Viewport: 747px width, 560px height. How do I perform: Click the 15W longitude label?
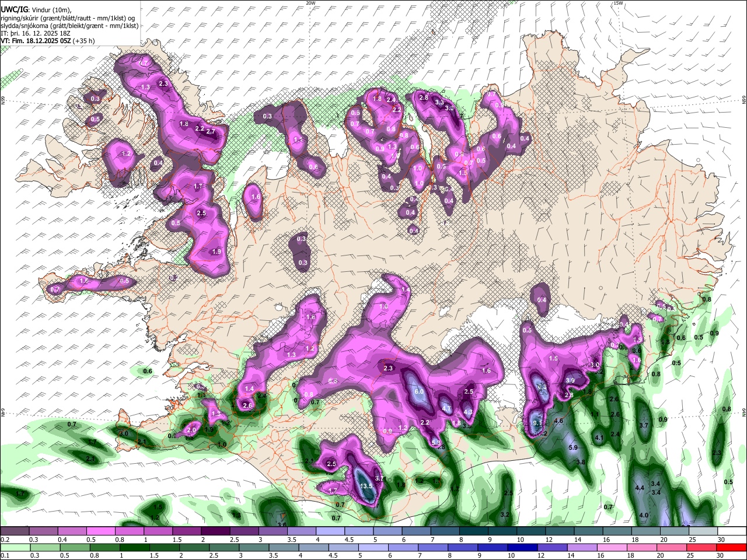click(x=618, y=3)
